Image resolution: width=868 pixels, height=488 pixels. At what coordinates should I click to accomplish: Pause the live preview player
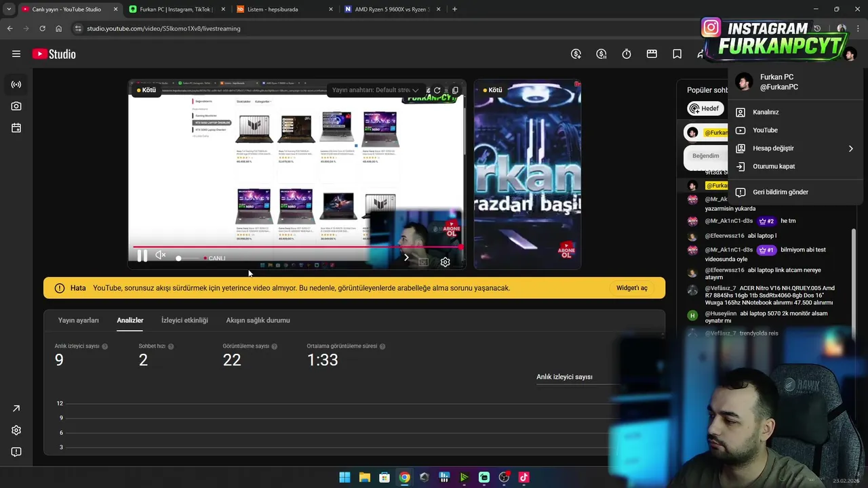[142, 256]
